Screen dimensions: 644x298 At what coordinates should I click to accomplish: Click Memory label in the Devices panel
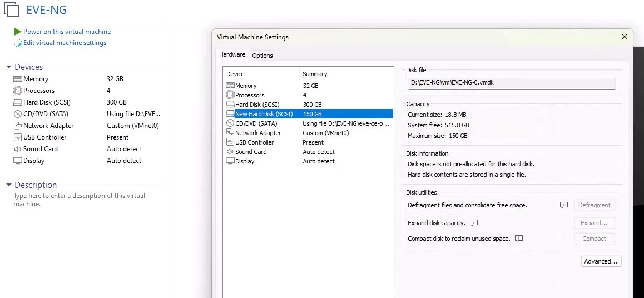(36, 79)
